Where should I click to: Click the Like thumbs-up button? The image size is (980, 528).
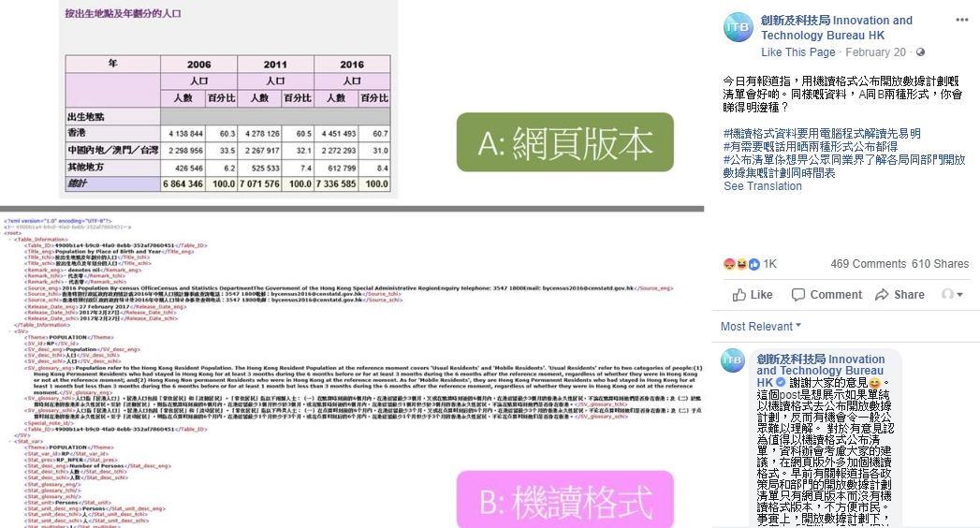[x=753, y=295]
